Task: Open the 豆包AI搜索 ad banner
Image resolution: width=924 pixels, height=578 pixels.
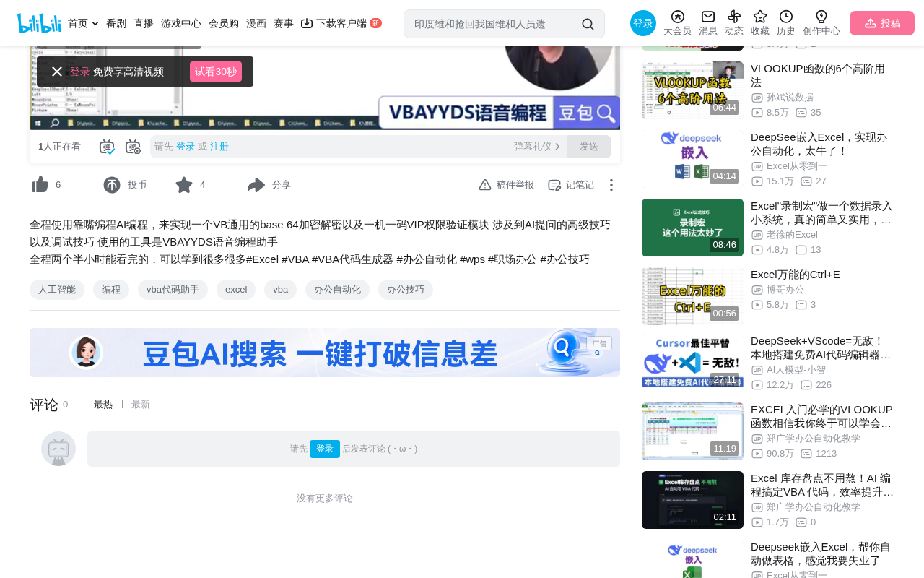Action: (325, 353)
